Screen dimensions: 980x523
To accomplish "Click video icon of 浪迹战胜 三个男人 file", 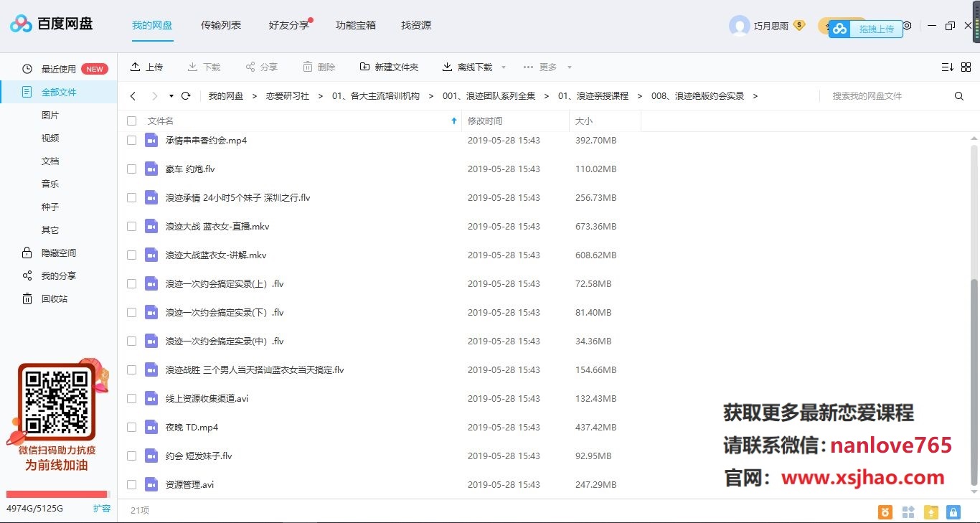I will pyautogui.click(x=151, y=369).
